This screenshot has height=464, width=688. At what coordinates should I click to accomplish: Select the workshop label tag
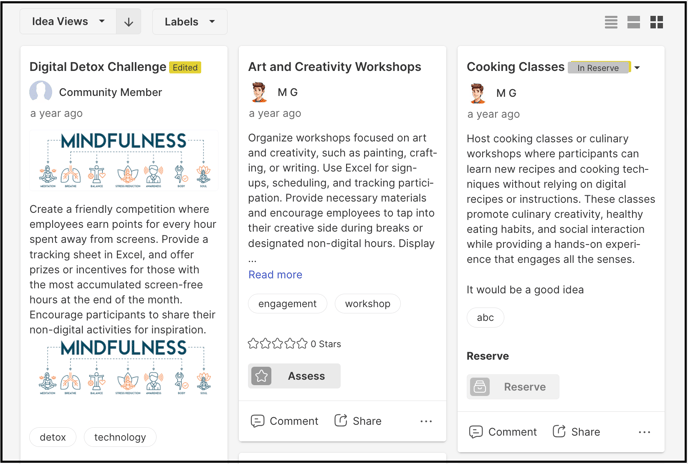point(367,304)
